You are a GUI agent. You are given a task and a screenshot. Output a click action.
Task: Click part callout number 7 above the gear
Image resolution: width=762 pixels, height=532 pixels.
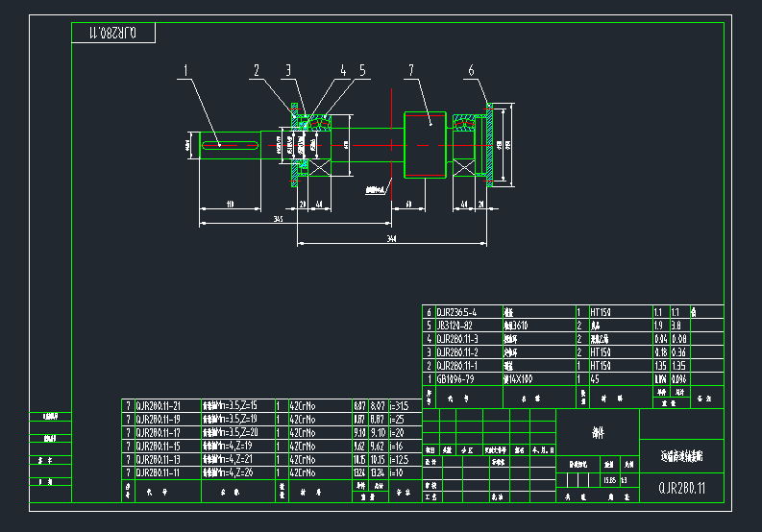click(x=411, y=71)
